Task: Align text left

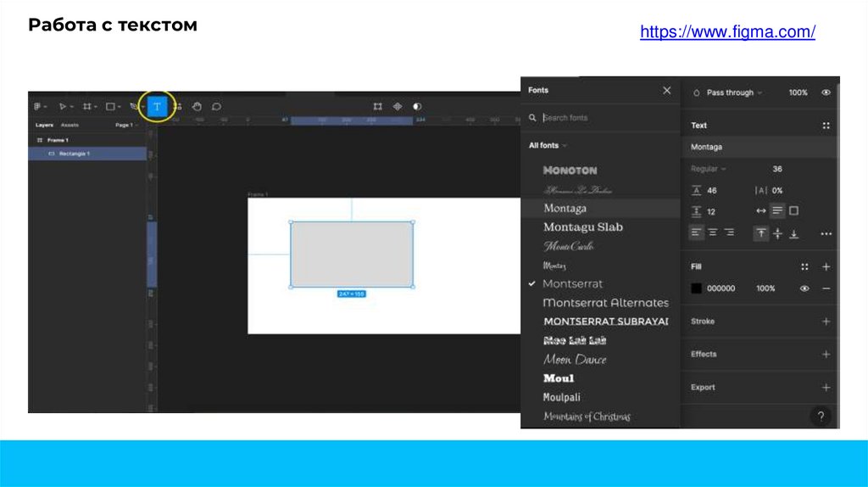Action: 697,232
